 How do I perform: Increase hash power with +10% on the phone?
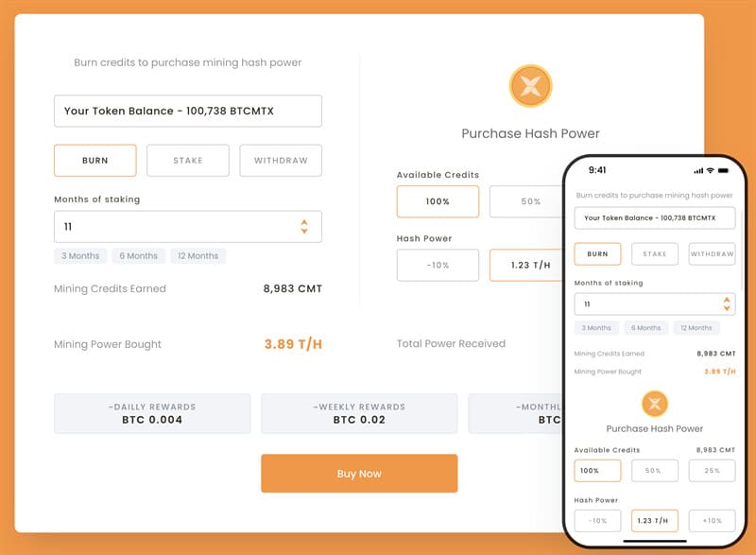713,520
